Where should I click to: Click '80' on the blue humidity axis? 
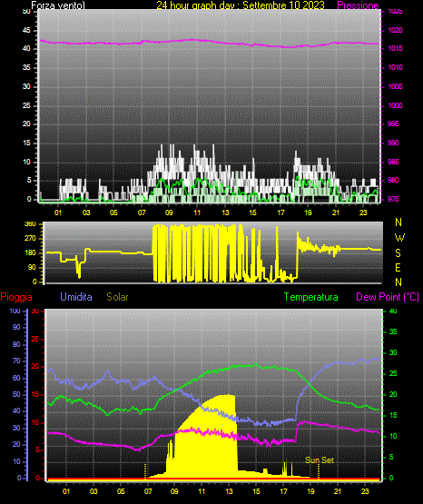tap(16, 344)
